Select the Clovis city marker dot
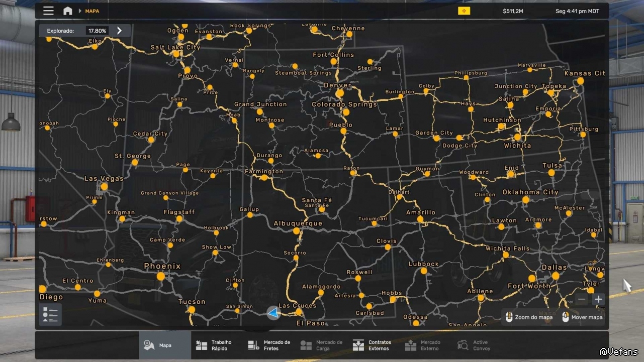The width and height of the screenshot is (644, 362). pyautogui.click(x=388, y=248)
